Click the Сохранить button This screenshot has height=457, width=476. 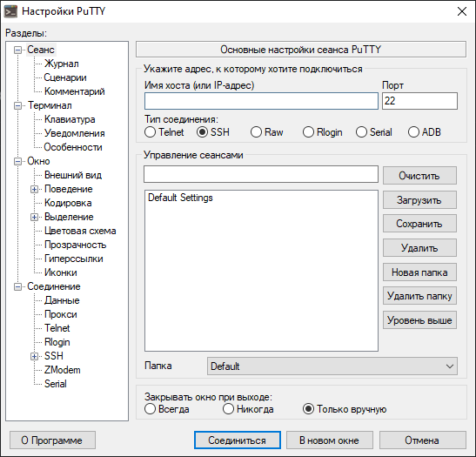[419, 224]
